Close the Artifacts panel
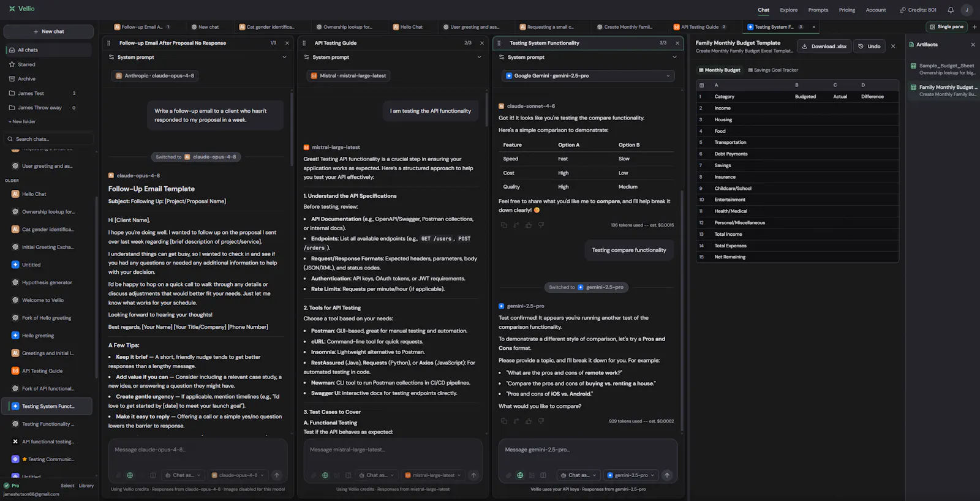 [973, 45]
